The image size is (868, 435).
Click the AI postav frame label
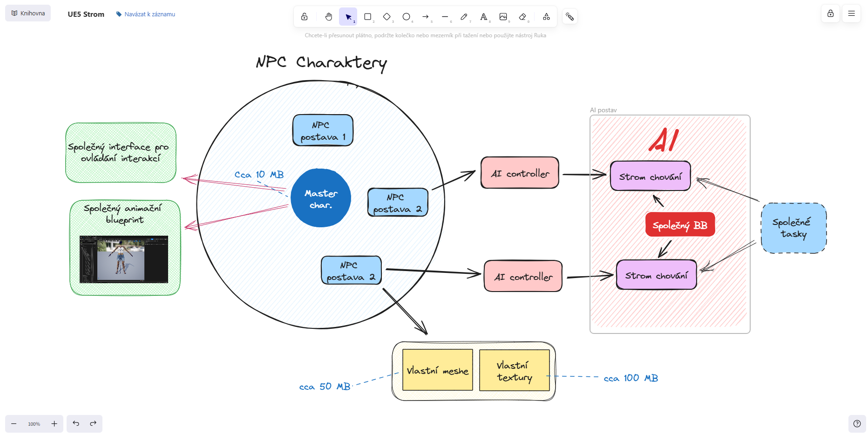point(603,110)
